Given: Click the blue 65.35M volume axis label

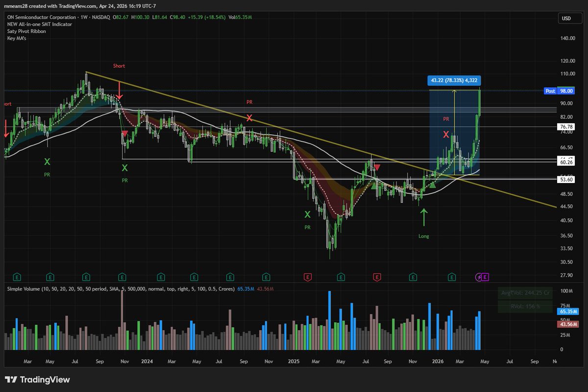Looking at the screenshot, I should click(568, 311).
